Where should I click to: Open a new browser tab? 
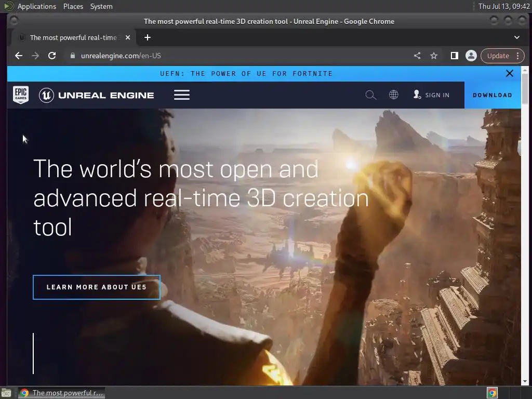point(147,37)
